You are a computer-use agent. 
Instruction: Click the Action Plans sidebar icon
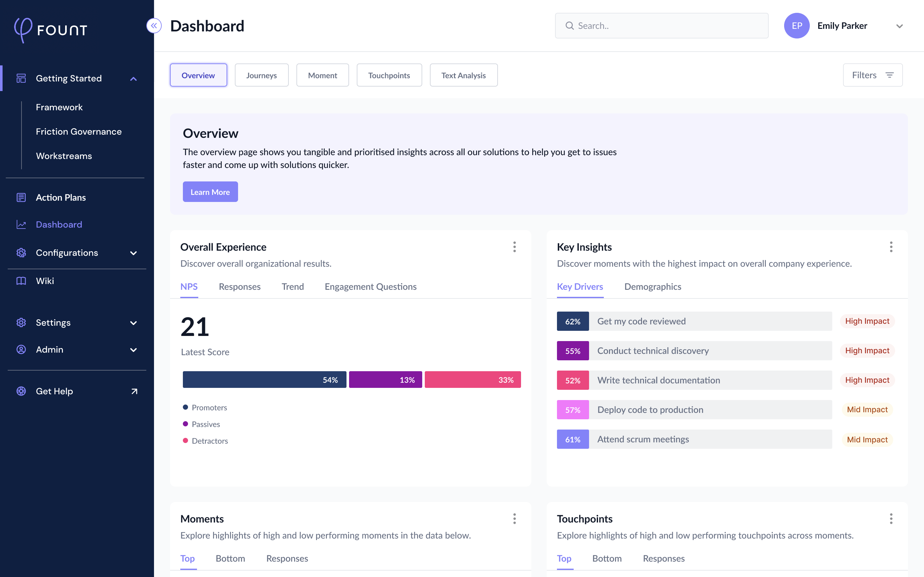click(x=21, y=197)
